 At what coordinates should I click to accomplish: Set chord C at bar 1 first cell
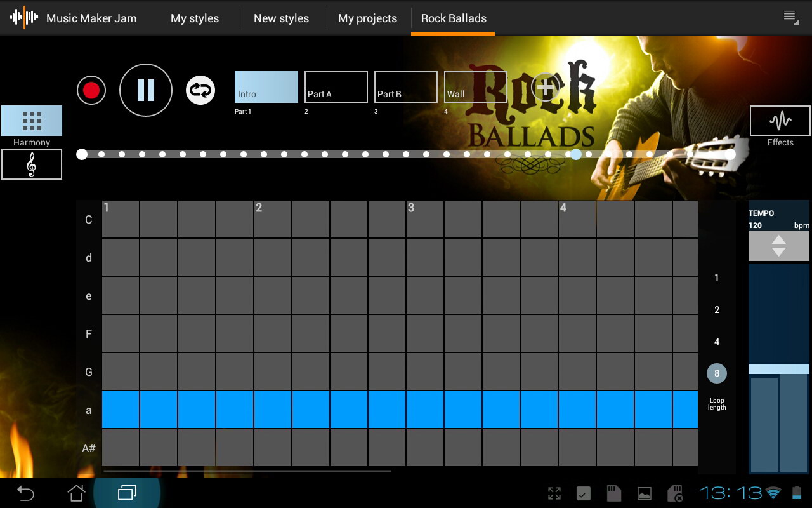121,219
